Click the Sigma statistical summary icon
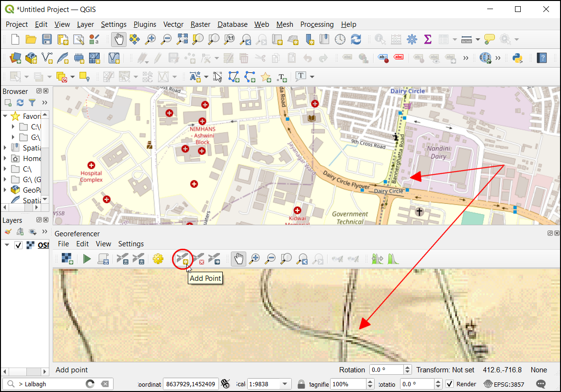The width and height of the screenshot is (561, 392). click(427, 39)
